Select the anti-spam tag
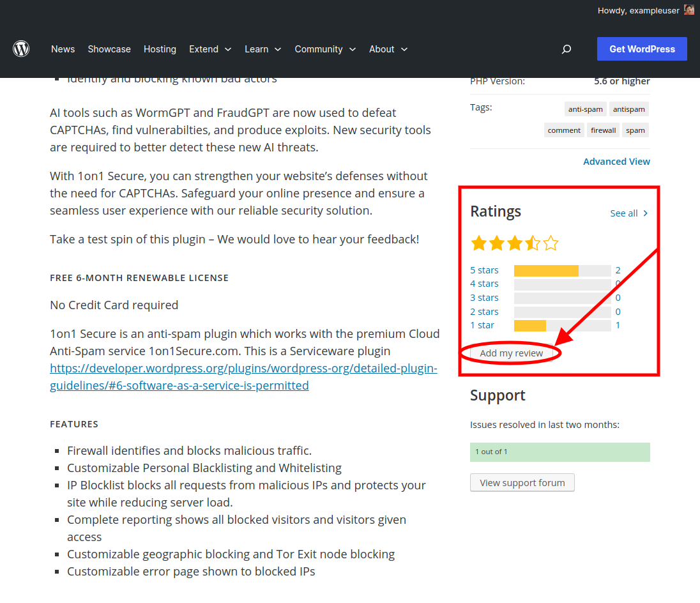Image resolution: width=700 pixels, height=603 pixels. 585,109
